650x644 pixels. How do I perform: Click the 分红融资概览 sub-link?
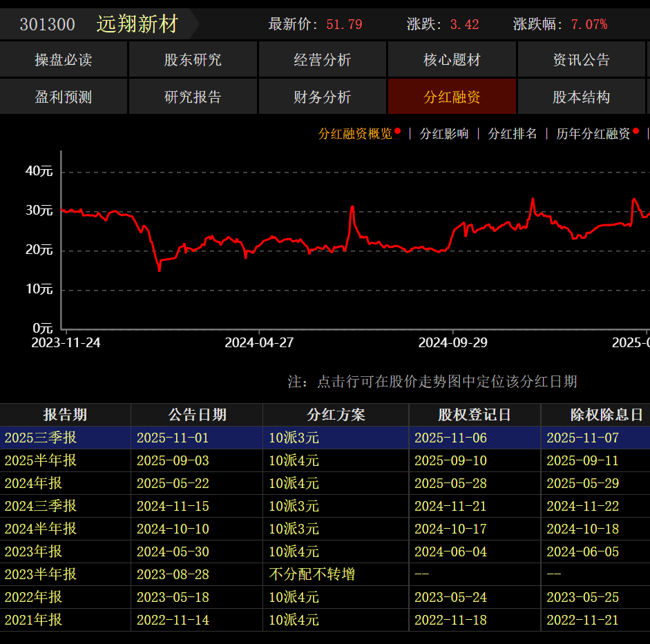click(355, 133)
